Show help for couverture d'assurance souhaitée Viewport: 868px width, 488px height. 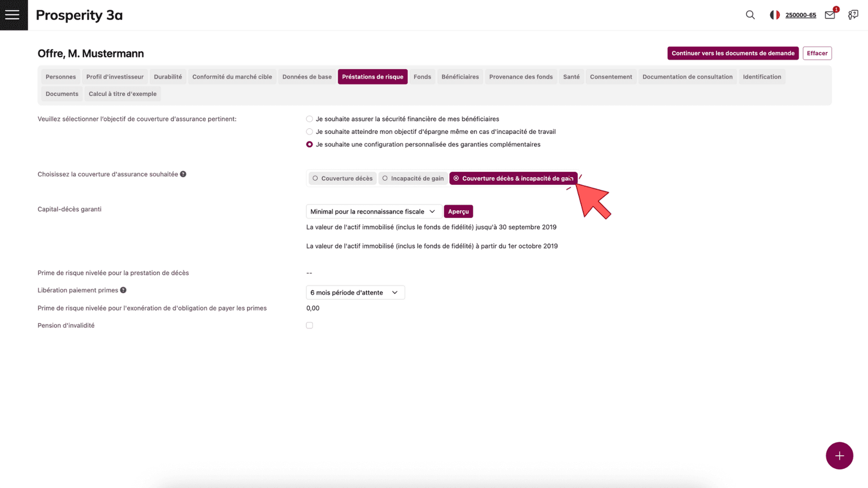(183, 174)
